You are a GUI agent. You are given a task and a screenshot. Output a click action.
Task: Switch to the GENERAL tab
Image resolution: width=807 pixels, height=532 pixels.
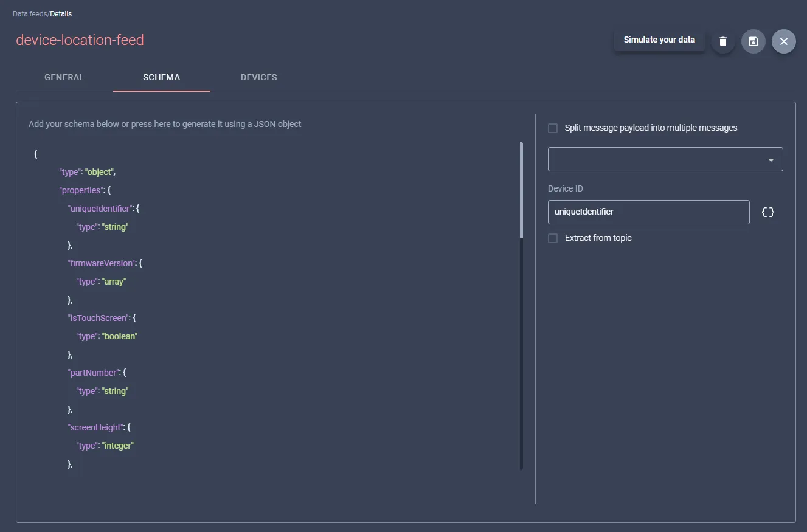pyautogui.click(x=64, y=77)
